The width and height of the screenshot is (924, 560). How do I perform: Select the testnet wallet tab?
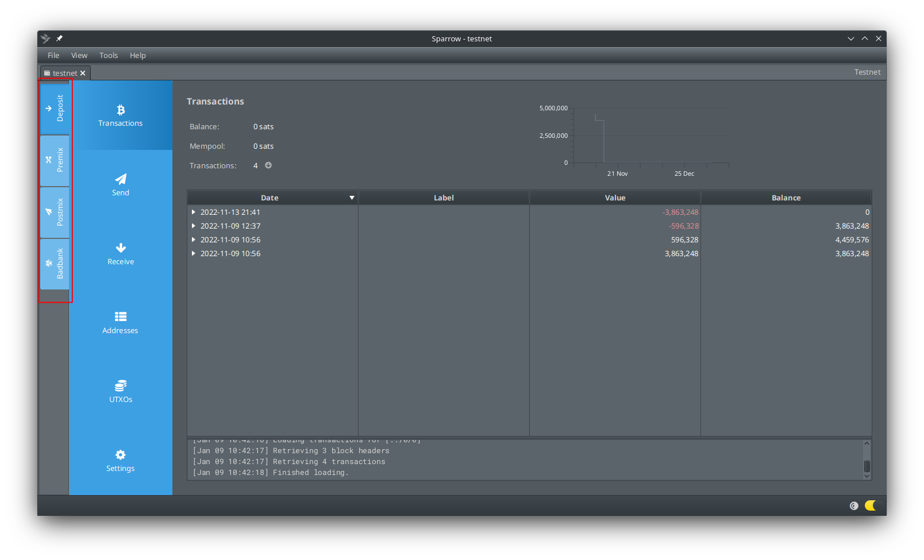(x=64, y=73)
